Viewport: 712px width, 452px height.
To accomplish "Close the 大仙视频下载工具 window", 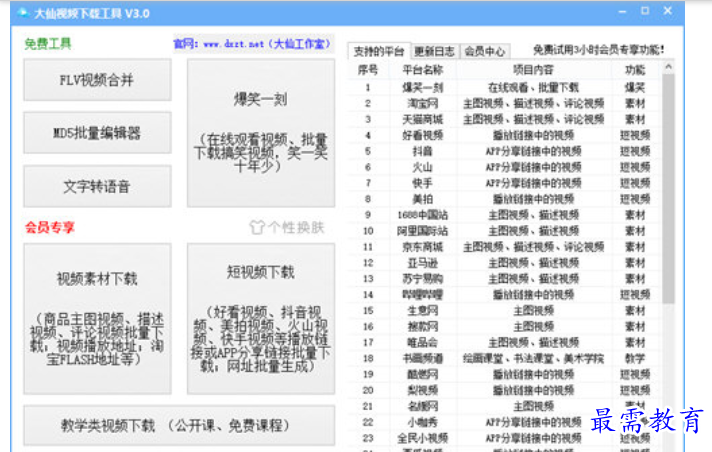I will click(668, 11).
